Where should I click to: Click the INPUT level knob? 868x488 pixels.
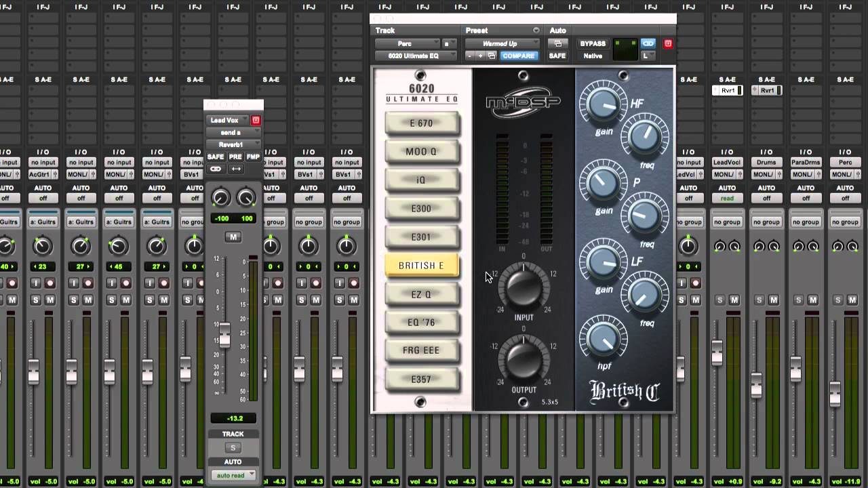point(524,287)
